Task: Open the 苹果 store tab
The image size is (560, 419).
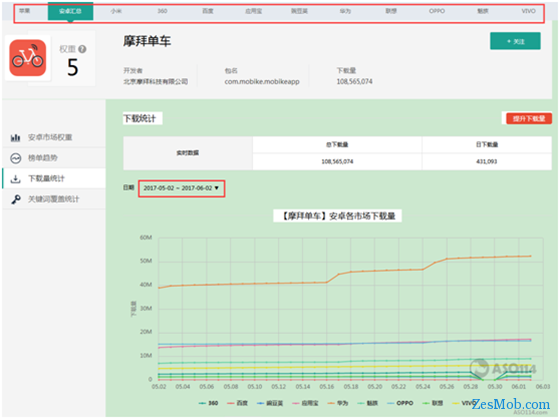Action: 24,11
